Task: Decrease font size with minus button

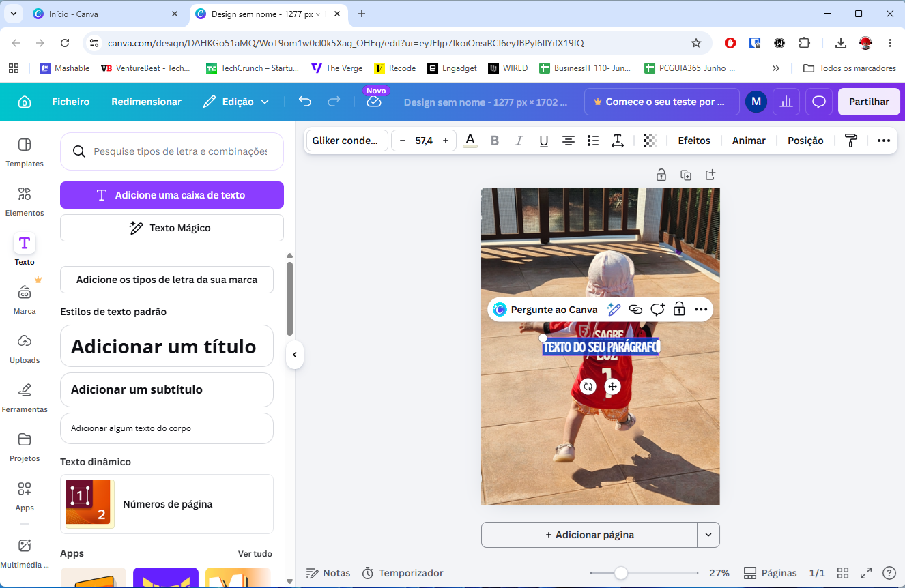Action: coord(403,141)
